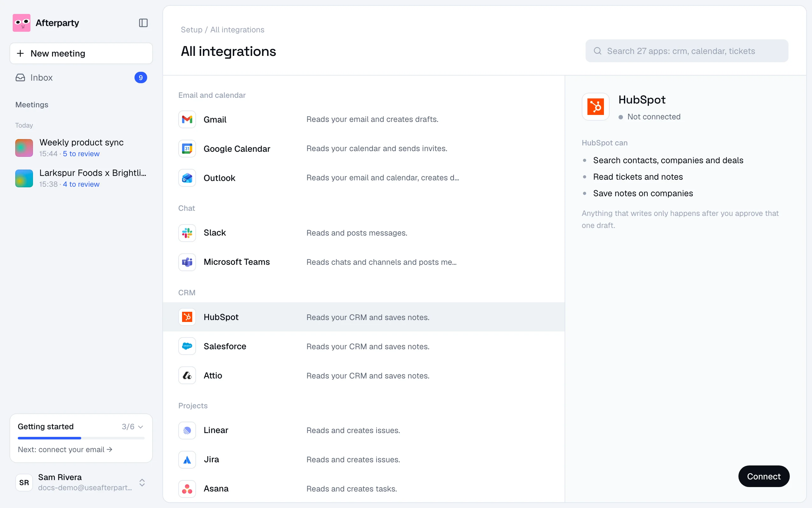Collapse the Getting started 3/6 chevron
This screenshot has width=812, height=508.
point(141,427)
